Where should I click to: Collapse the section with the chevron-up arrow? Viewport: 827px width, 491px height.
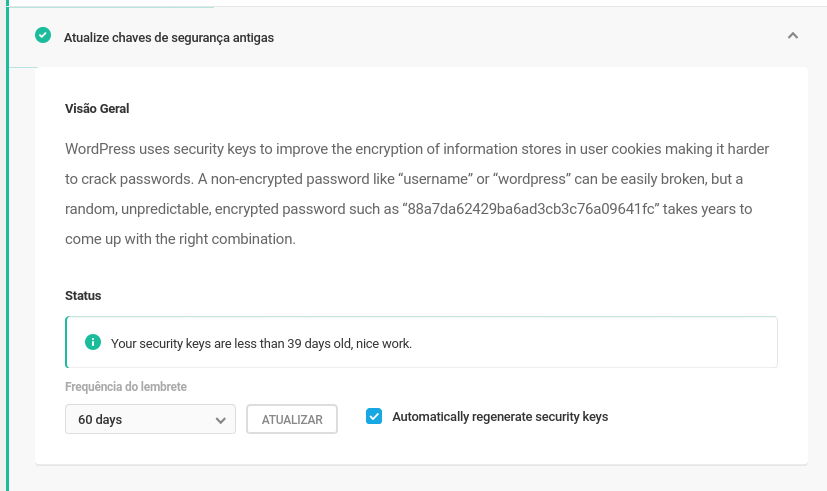(x=793, y=36)
